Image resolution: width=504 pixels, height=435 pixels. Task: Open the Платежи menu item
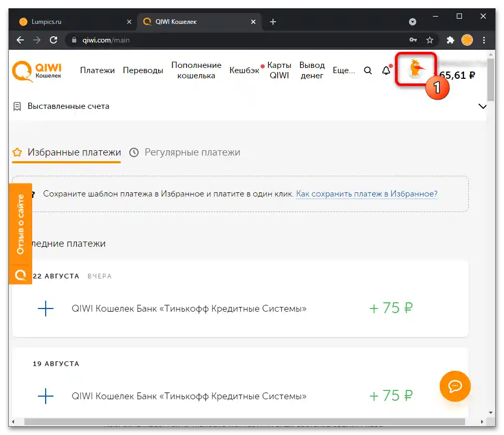[98, 71]
